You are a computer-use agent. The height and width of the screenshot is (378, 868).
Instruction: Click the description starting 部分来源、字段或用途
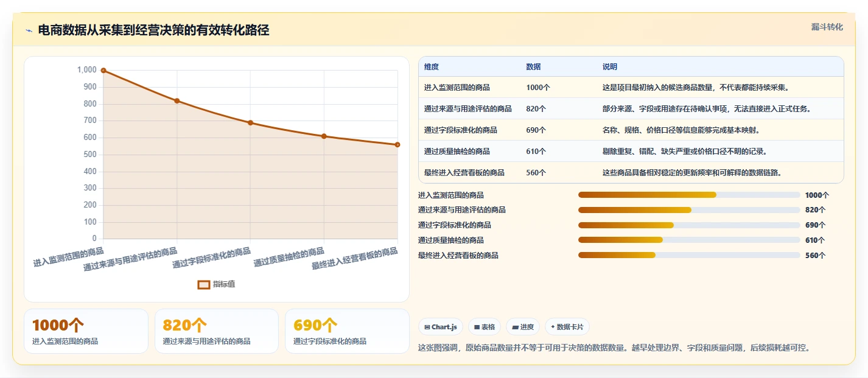[707, 108]
